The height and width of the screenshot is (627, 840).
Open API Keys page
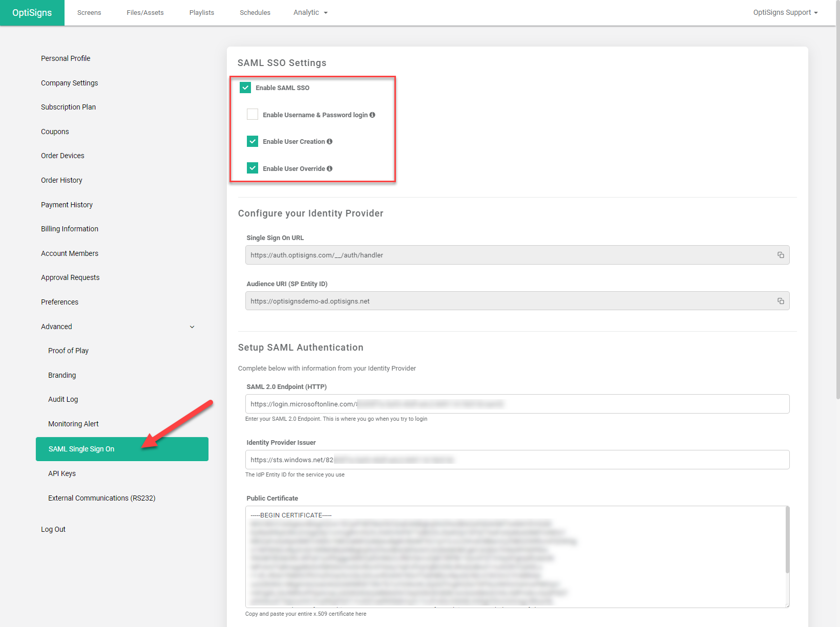(x=62, y=473)
